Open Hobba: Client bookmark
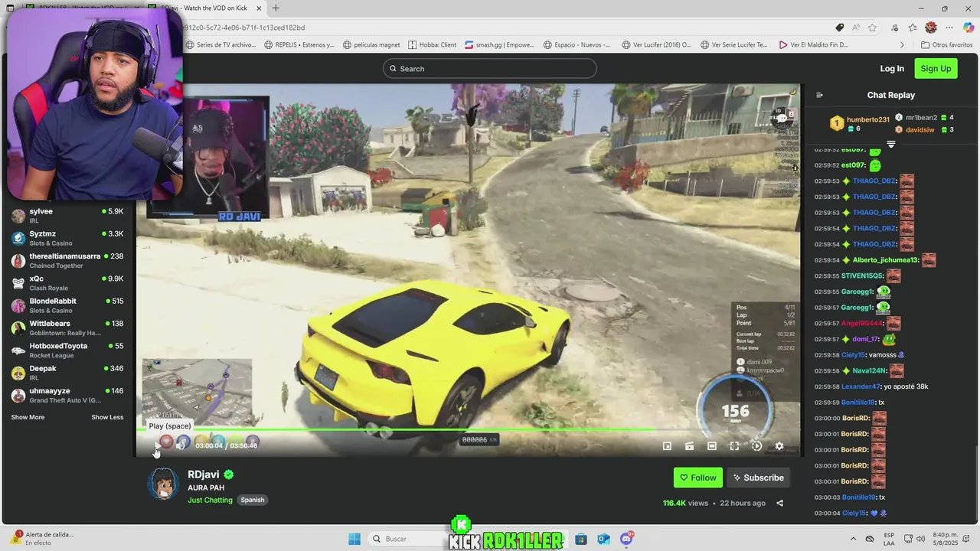Viewport: 980px width, 551px height. [433, 45]
